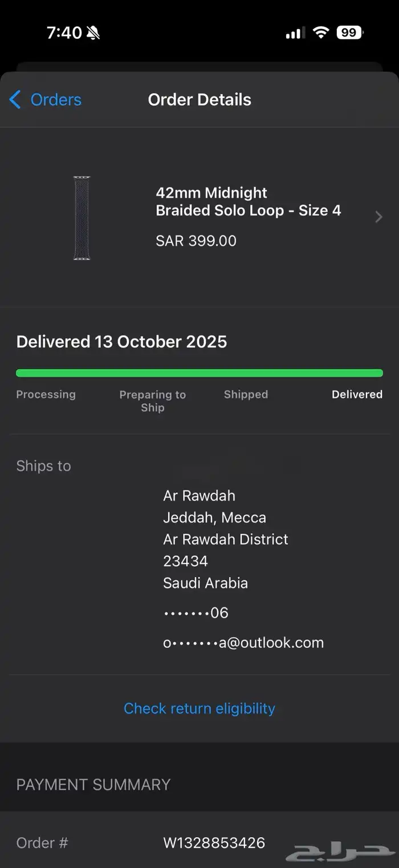Tap the SAR 399.00 price
Viewport: 399px width, 868px height.
[196, 241]
